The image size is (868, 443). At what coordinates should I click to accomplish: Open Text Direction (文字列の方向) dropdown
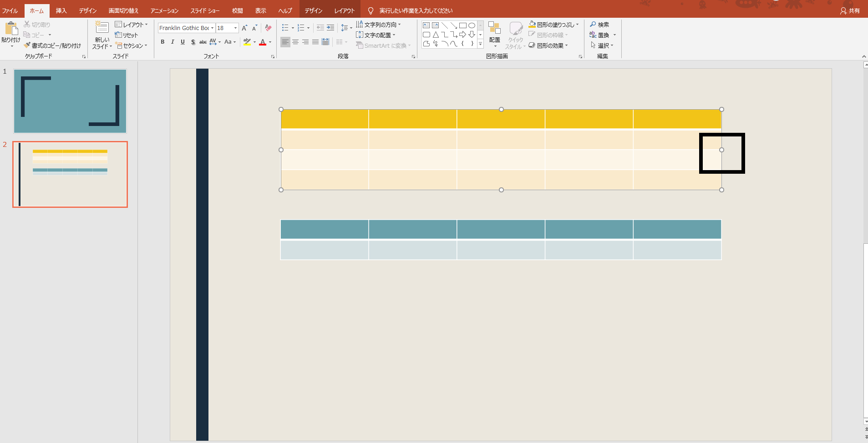click(378, 25)
